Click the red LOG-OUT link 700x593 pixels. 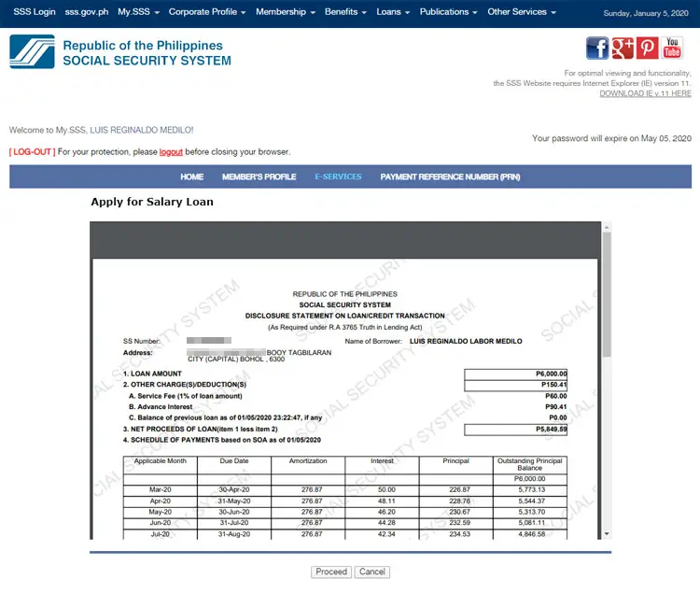pos(32,152)
